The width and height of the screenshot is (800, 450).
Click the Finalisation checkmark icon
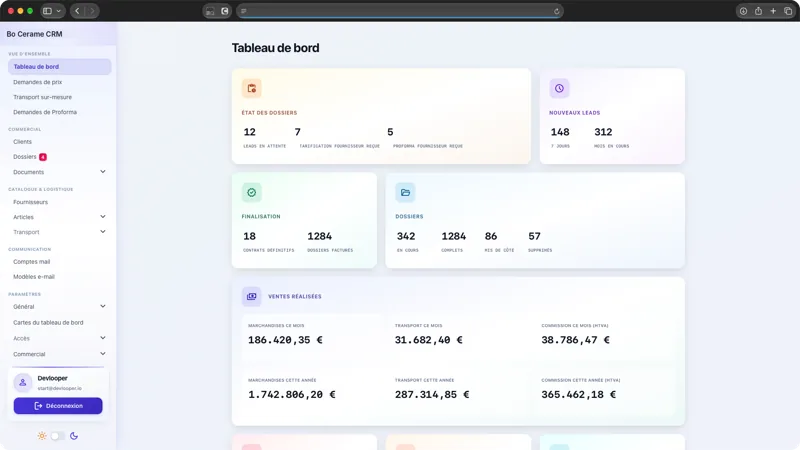click(252, 192)
